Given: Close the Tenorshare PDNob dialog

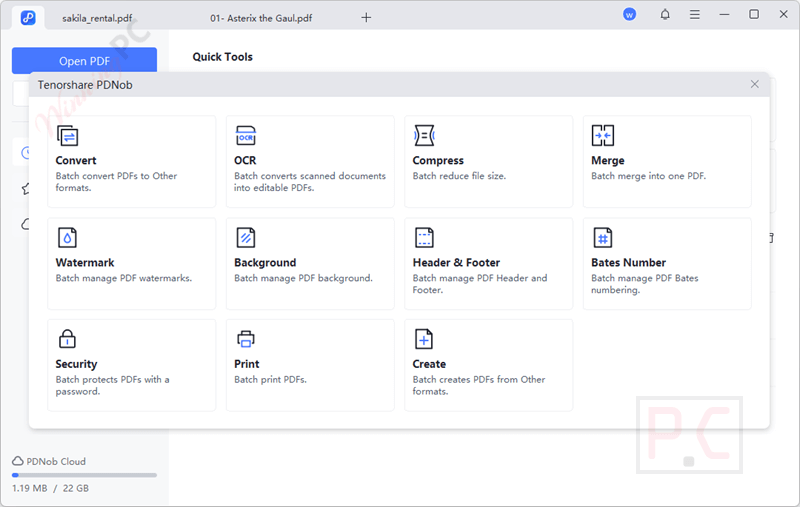Looking at the screenshot, I should [755, 84].
